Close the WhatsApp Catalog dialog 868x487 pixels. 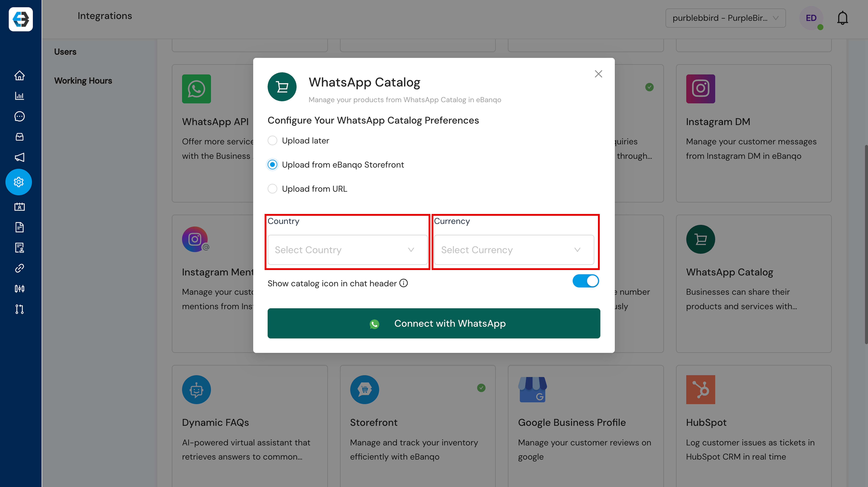coord(598,74)
